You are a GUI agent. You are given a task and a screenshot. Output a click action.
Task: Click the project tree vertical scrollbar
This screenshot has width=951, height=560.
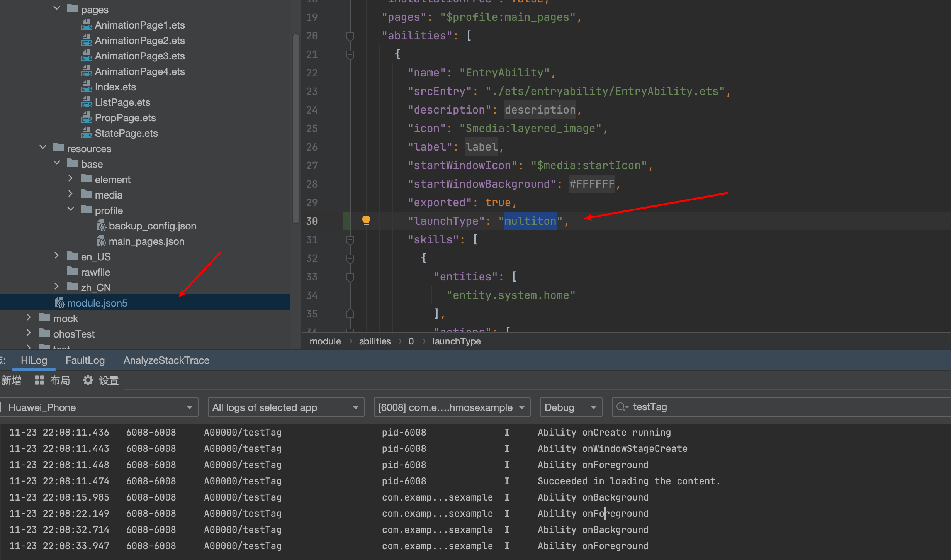tap(296, 129)
